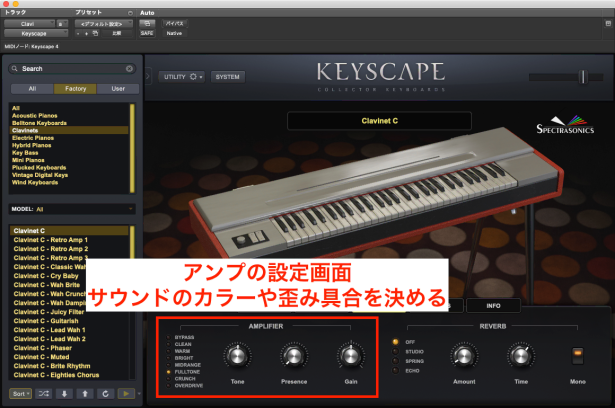Click the amplifier Tone knob
The image size is (615, 408).
237,356
